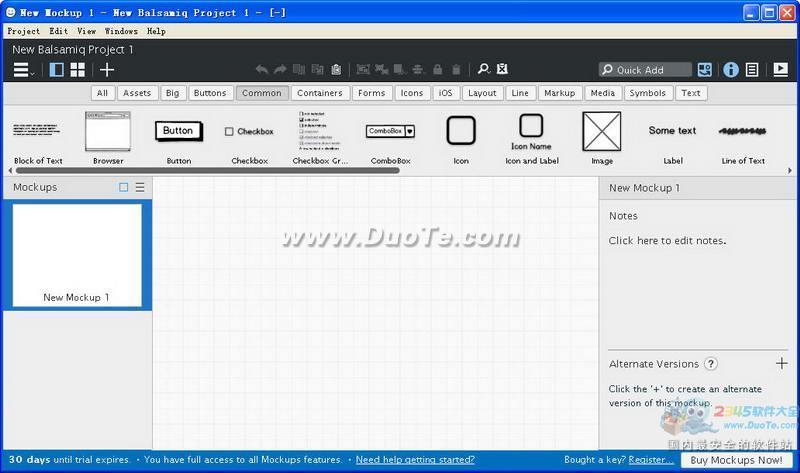Click the Redo arrow in the toolbar
800x473 pixels.
click(x=280, y=69)
